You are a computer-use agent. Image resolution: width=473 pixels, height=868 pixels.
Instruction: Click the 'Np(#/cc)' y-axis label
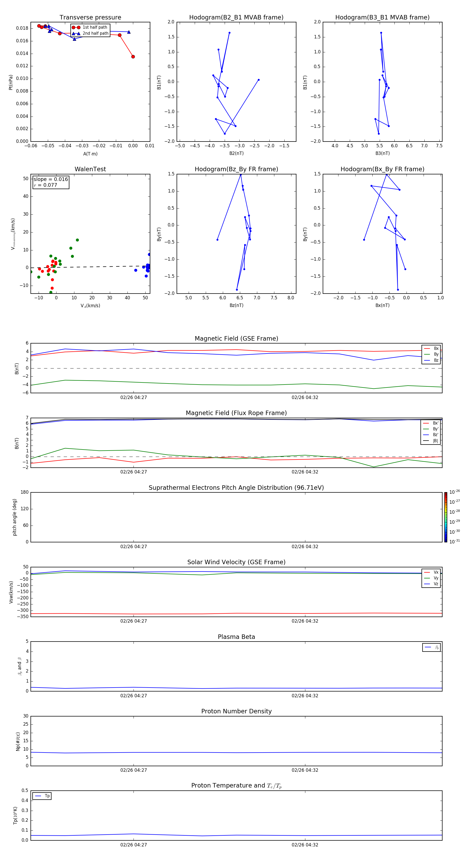coord(18,741)
